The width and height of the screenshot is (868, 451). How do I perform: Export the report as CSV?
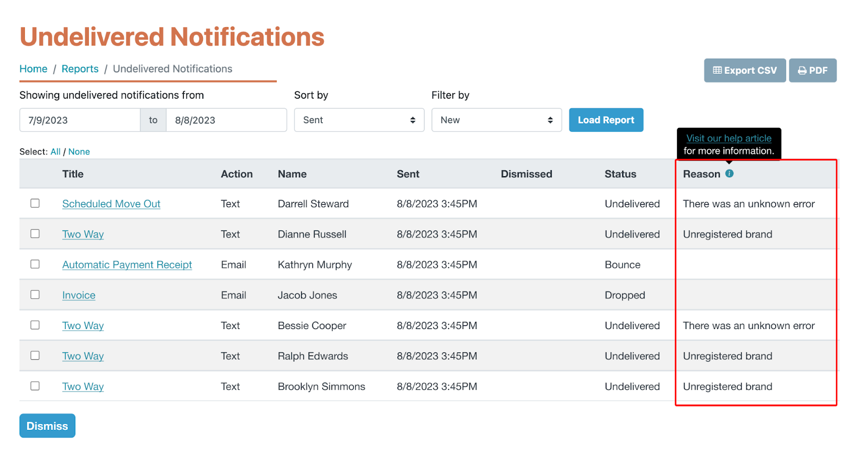pyautogui.click(x=745, y=70)
